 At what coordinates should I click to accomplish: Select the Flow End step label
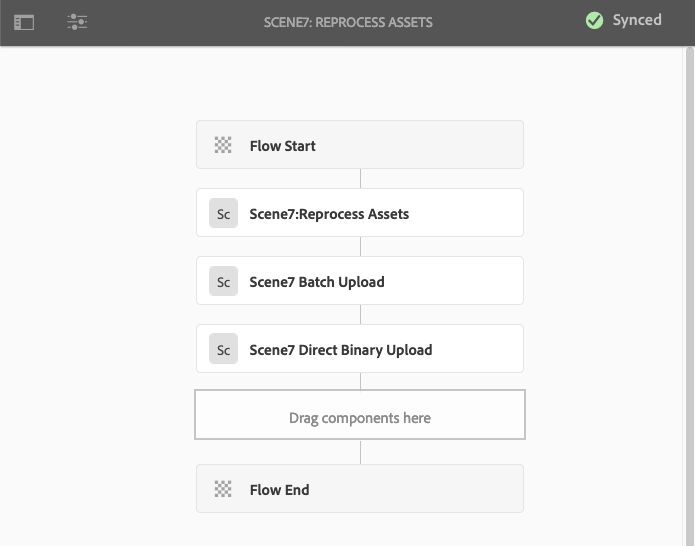tap(279, 490)
